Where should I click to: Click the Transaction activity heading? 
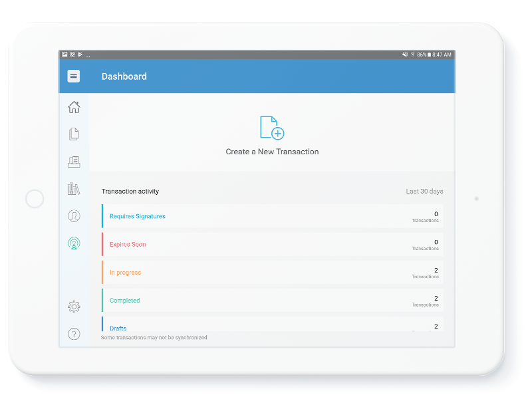click(130, 192)
